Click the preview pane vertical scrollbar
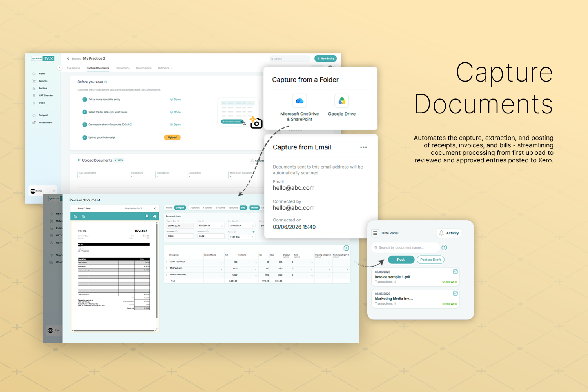 click(x=157, y=270)
